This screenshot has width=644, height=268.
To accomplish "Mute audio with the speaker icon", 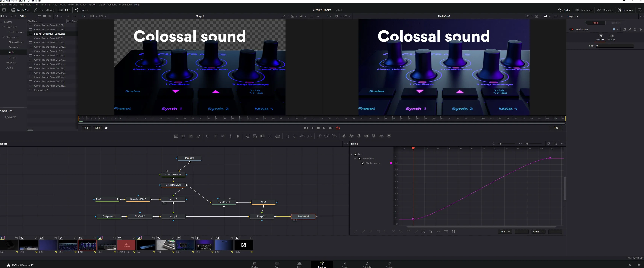I will click(106, 128).
